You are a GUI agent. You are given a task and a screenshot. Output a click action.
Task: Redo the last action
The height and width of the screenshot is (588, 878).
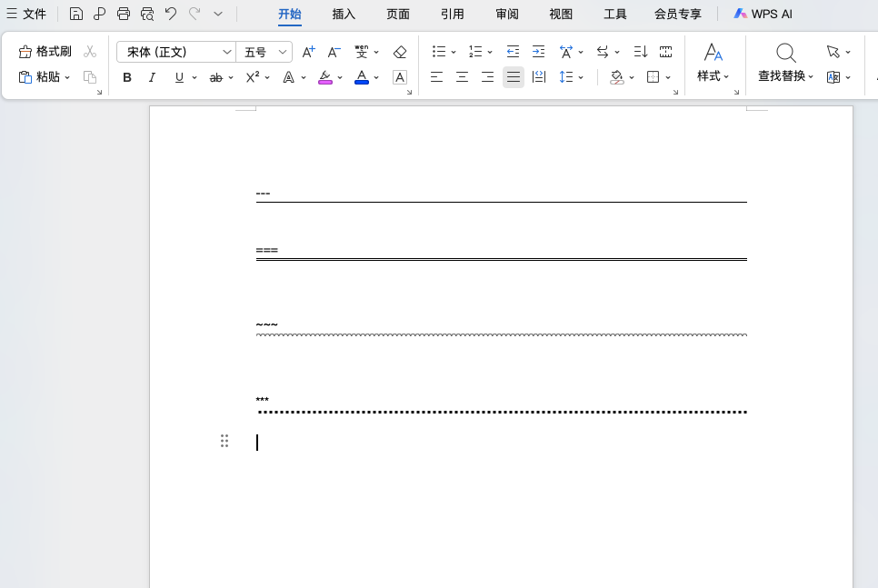pos(195,14)
